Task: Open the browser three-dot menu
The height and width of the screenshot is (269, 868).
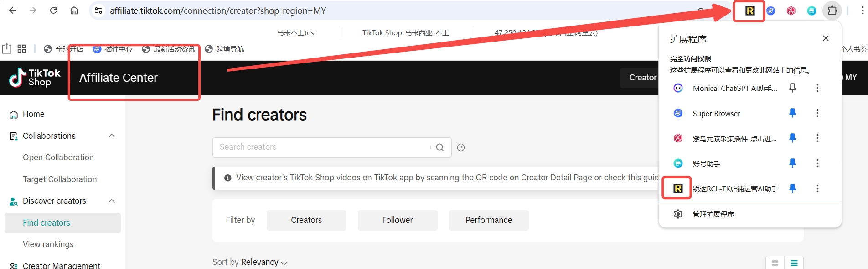Action: point(862,11)
